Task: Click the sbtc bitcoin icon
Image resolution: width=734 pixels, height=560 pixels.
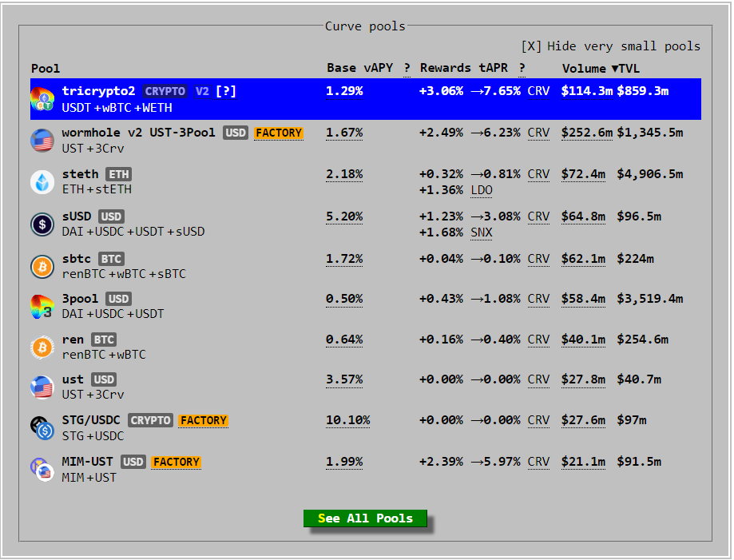Action: (42, 267)
